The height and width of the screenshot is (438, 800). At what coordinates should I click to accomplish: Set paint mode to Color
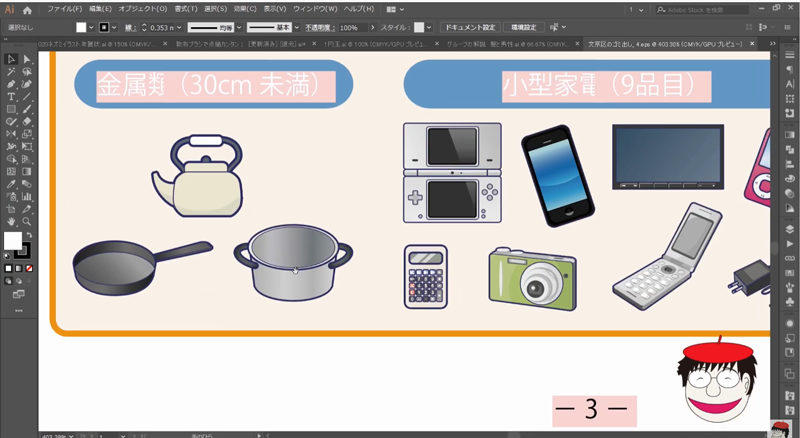coord(8,268)
